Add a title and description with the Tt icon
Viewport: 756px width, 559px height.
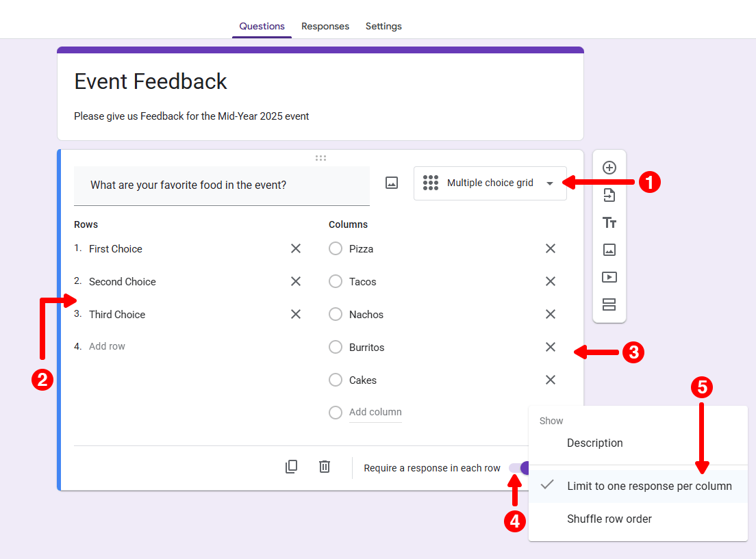click(x=609, y=222)
